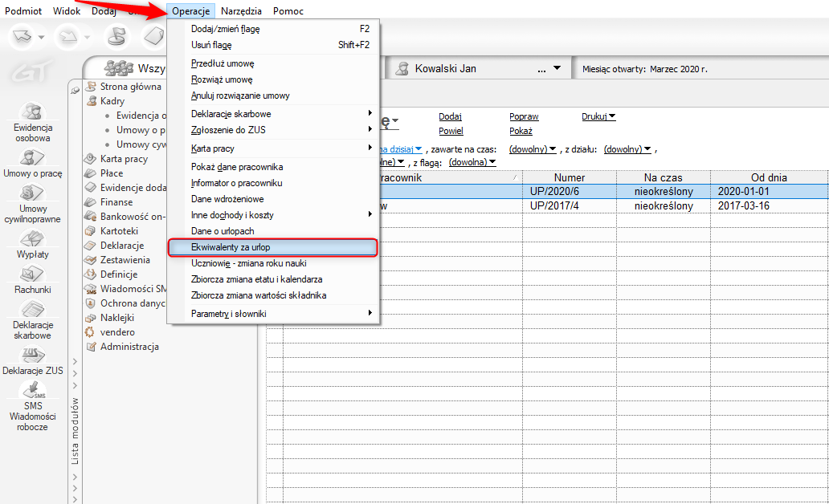Select Ekwiwalenty za urlop menu entry
The width and height of the screenshot is (829, 504).
point(273,247)
